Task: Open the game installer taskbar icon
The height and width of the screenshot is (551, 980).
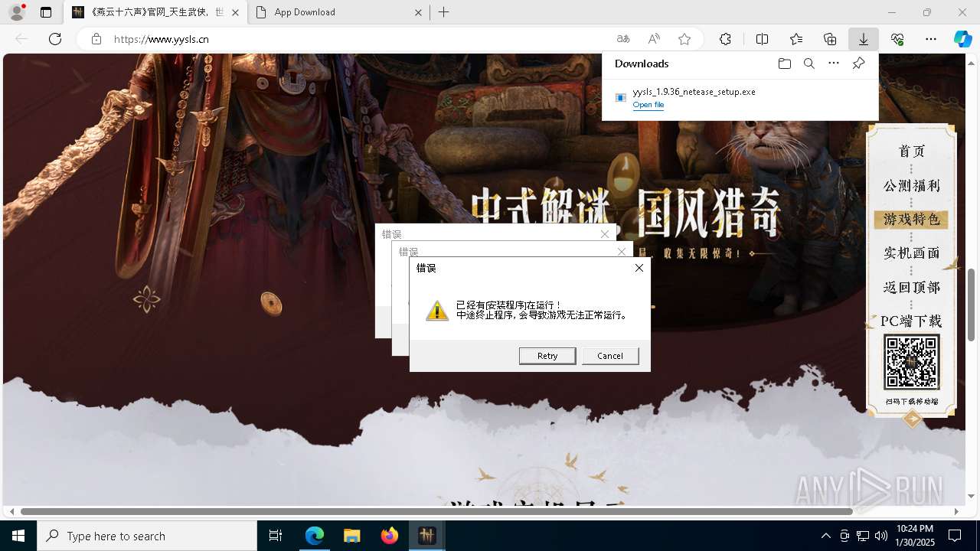Action: pos(426,536)
